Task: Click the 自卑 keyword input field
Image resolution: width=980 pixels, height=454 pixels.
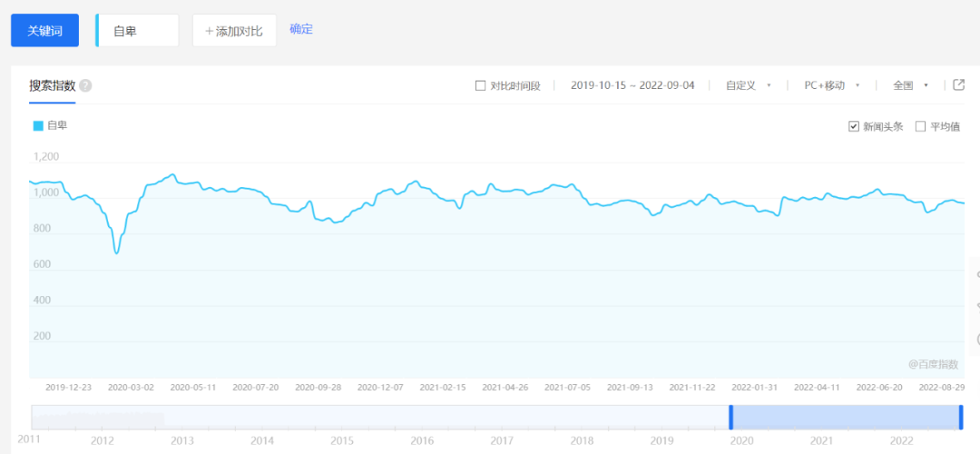Action: pyautogui.click(x=139, y=31)
